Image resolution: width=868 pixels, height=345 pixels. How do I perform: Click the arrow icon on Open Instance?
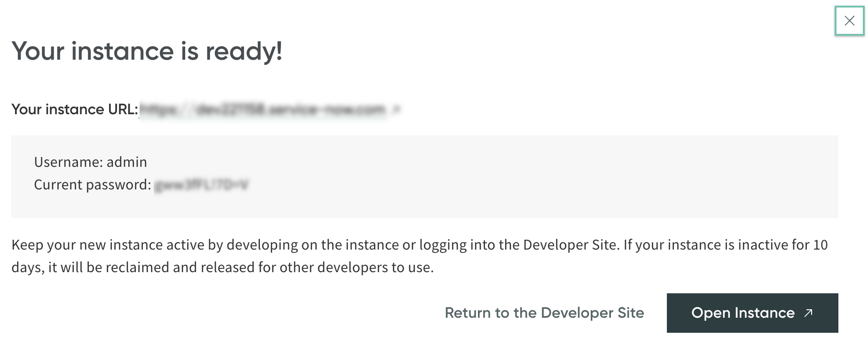808,313
